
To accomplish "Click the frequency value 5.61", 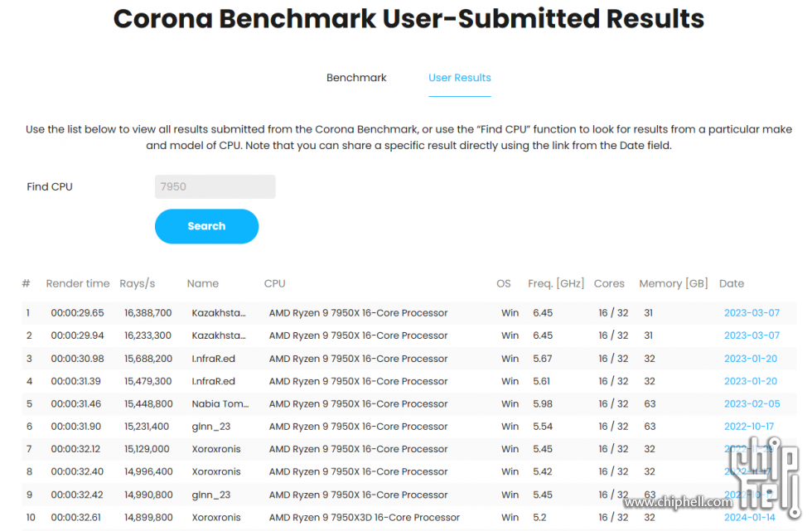I will pos(541,381).
